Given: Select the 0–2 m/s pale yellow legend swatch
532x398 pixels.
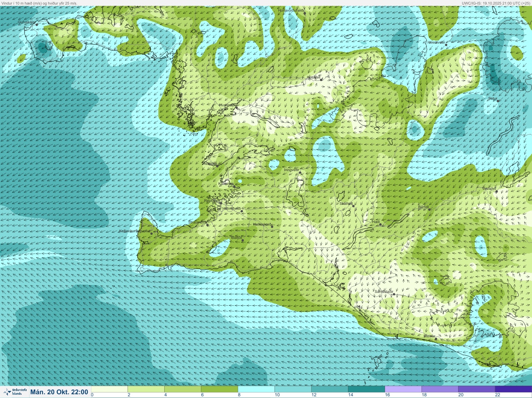Looking at the screenshot, I should (x=110, y=389).
